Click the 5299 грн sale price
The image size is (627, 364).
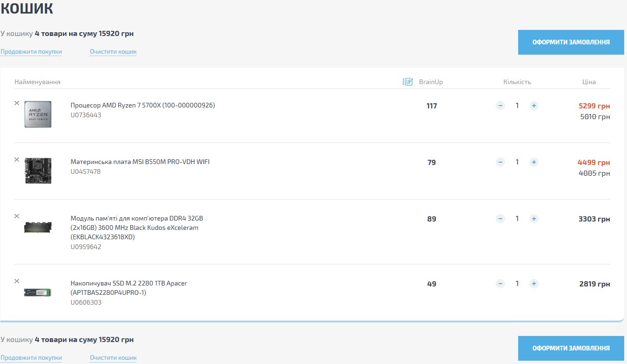point(594,106)
